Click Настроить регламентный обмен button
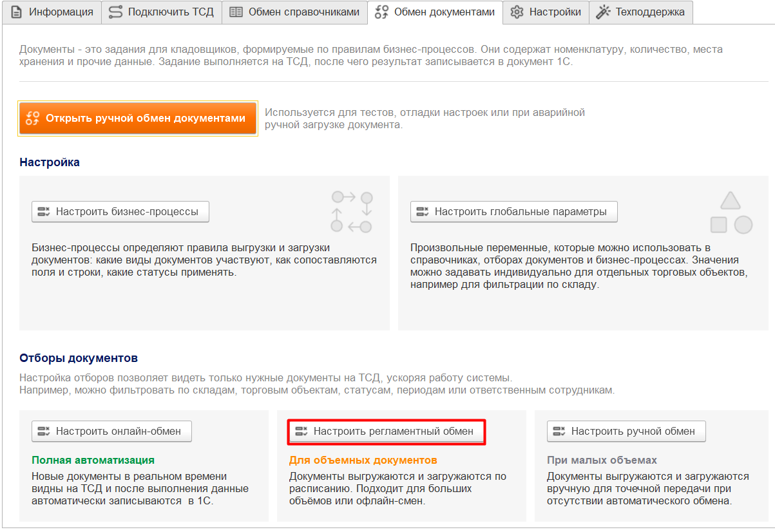This screenshot has width=775, height=532. click(x=387, y=431)
